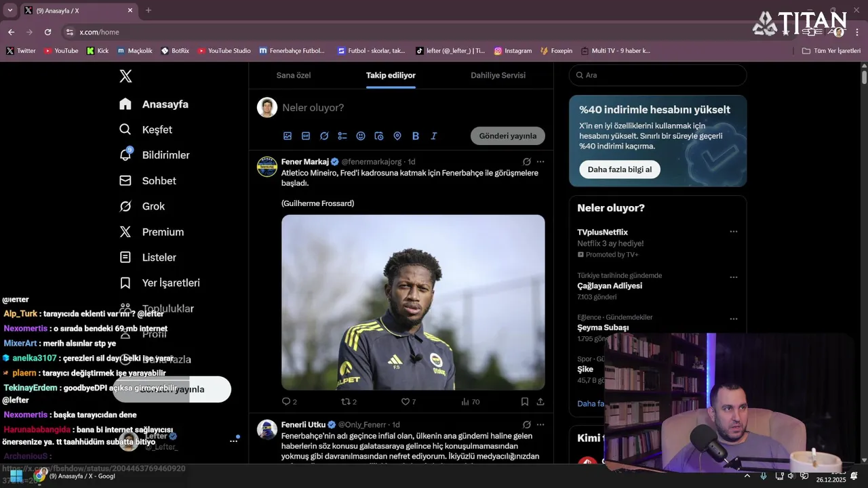The image size is (868, 488).
Task: Open Çağlayan Adliyesi trending topic
Action: (610, 286)
